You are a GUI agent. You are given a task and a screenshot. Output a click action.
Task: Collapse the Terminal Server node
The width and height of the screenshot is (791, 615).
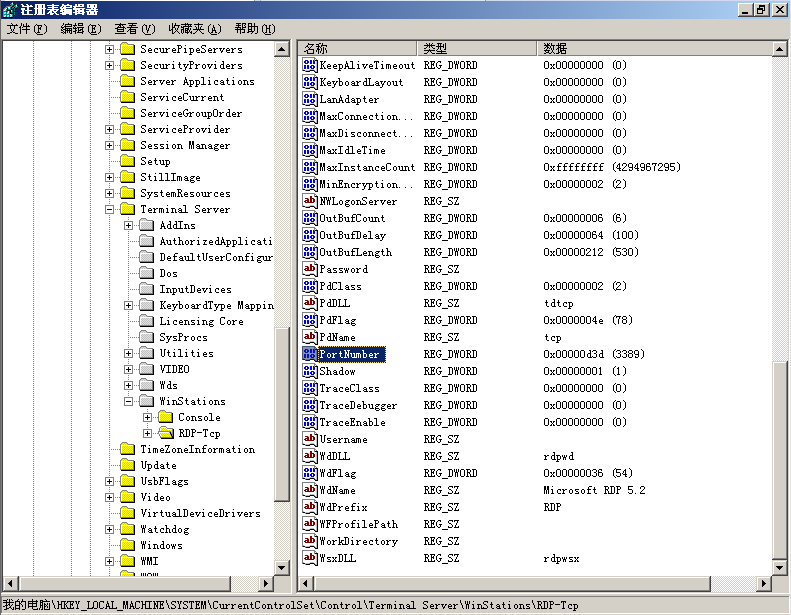[x=109, y=209]
